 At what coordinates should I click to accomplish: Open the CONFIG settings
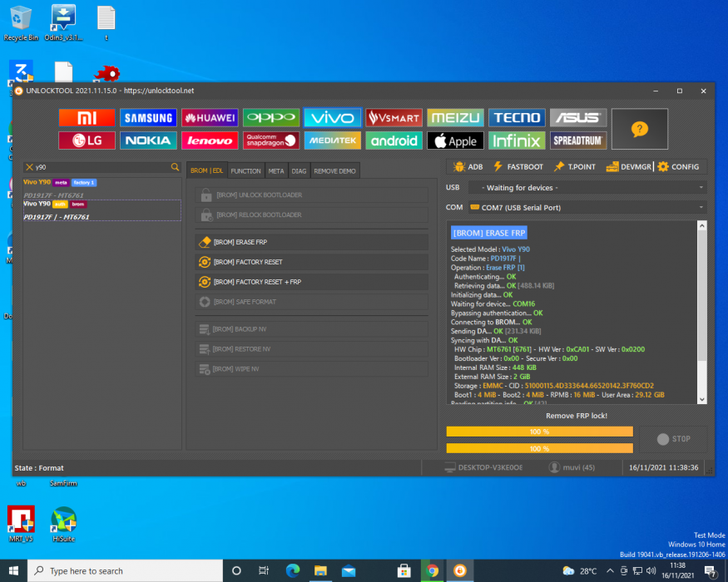[x=678, y=166]
